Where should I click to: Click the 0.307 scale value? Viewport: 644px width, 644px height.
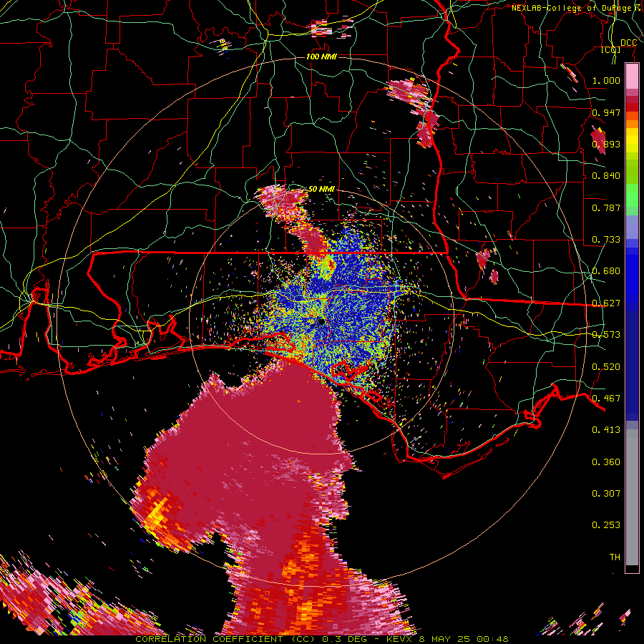click(x=606, y=493)
